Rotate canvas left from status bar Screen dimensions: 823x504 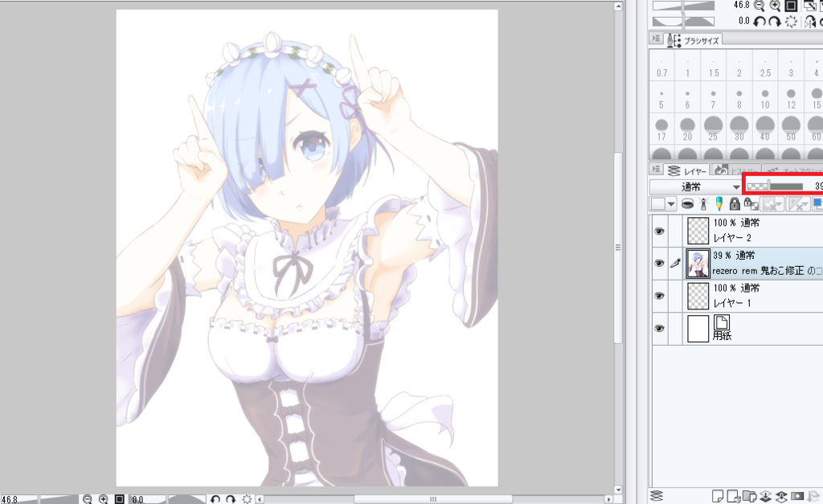click(x=215, y=499)
